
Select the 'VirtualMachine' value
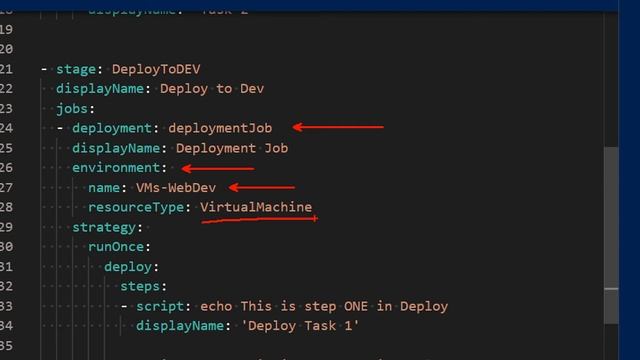(256, 207)
